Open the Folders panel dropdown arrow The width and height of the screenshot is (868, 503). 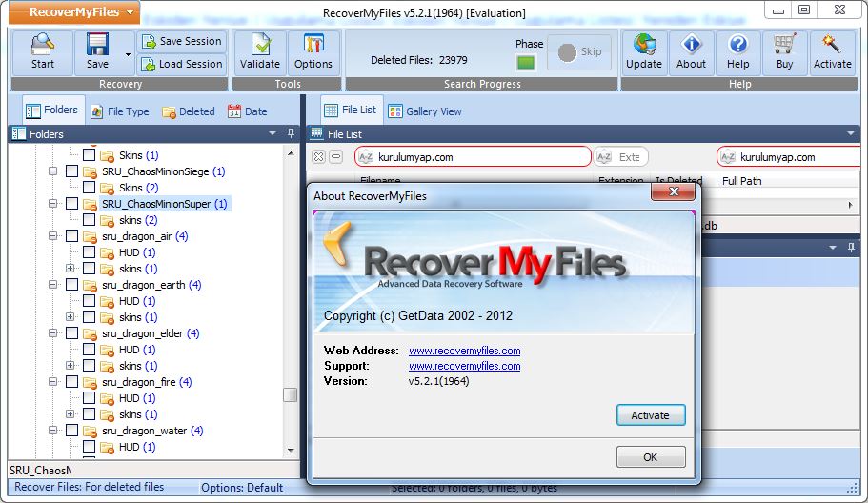click(x=273, y=133)
